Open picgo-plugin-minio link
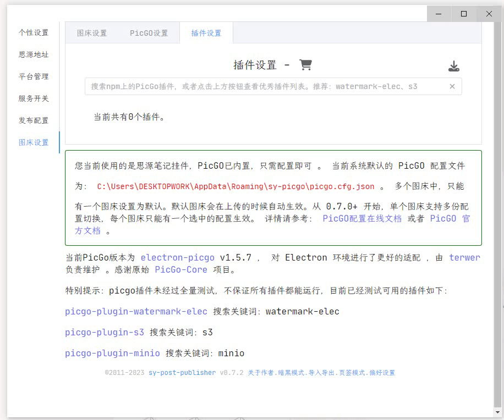This screenshot has width=504, height=420. [x=112, y=353]
